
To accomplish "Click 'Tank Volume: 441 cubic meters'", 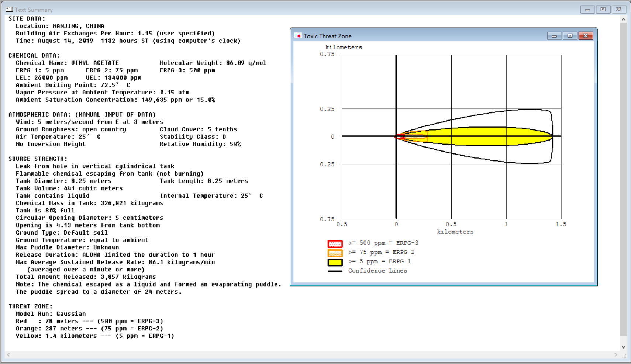I will point(69,188).
